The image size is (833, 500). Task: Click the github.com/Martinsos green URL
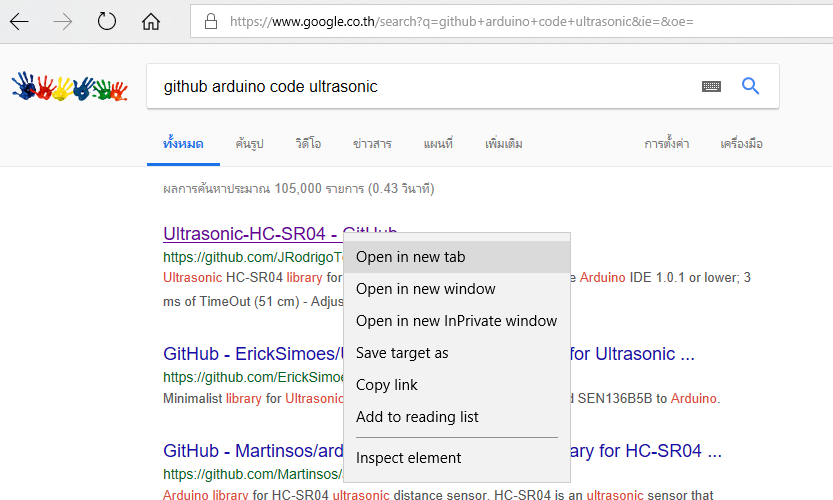click(x=252, y=474)
